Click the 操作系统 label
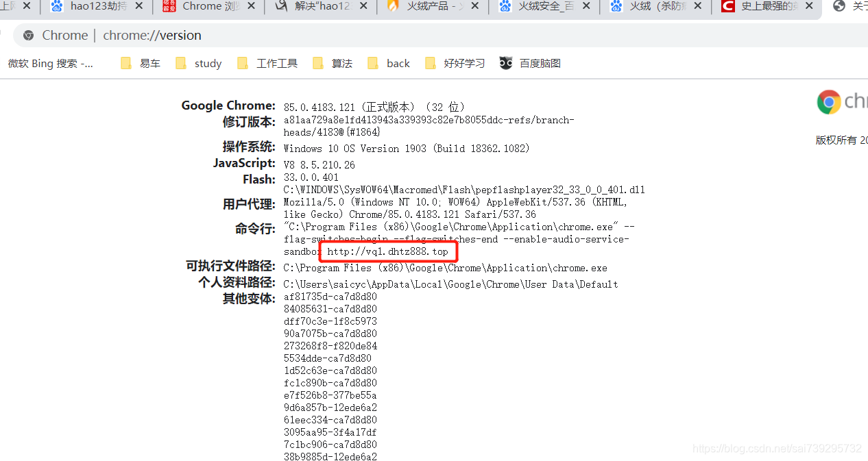This screenshot has height=461, width=868. click(x=249, y=147)
